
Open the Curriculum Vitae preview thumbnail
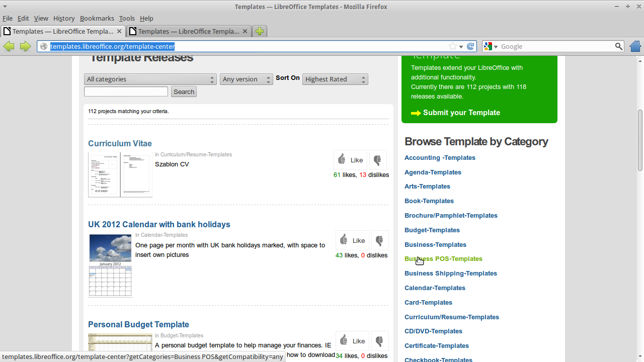point(120,174)
